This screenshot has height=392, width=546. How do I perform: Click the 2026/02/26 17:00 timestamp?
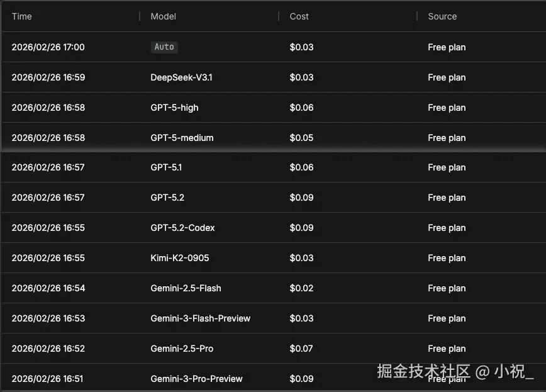pos(48,47)
